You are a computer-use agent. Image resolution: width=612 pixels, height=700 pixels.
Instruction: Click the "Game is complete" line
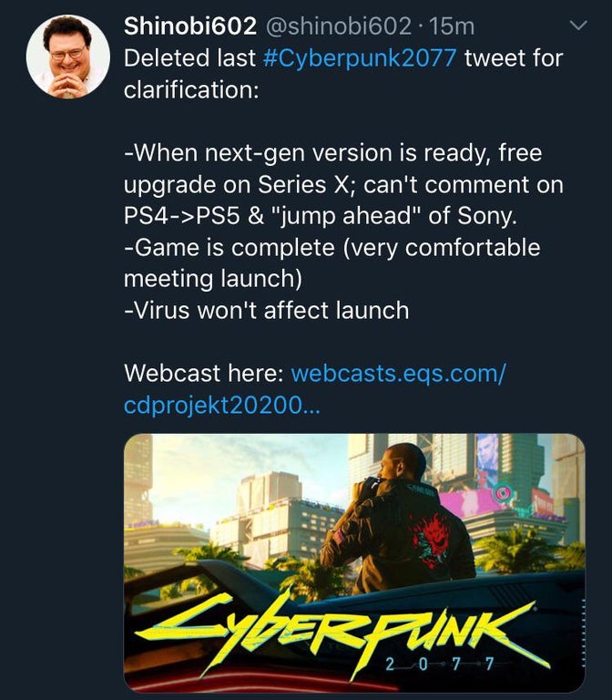coord(331,247)
